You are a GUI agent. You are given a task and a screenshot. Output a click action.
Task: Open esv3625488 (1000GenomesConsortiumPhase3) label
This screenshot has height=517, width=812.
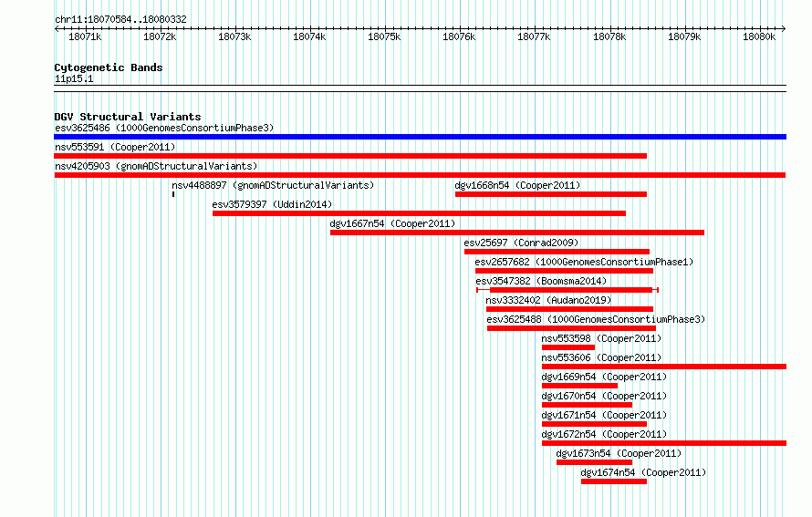click(x=596, y=319)
